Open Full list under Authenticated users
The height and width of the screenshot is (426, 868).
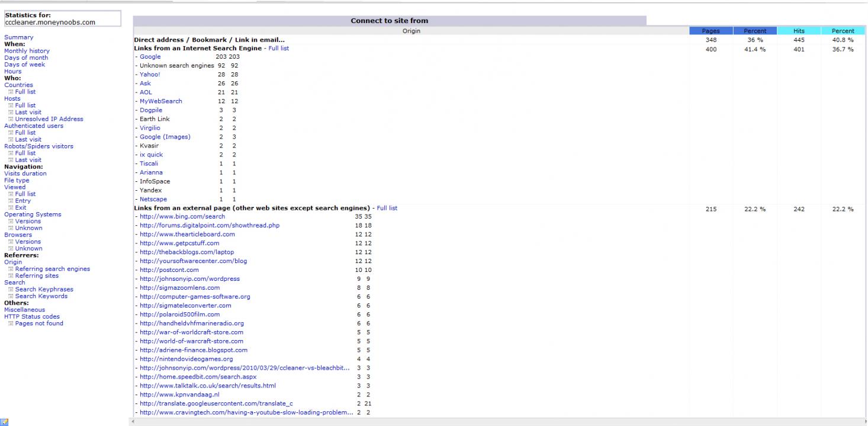[25, 133]
